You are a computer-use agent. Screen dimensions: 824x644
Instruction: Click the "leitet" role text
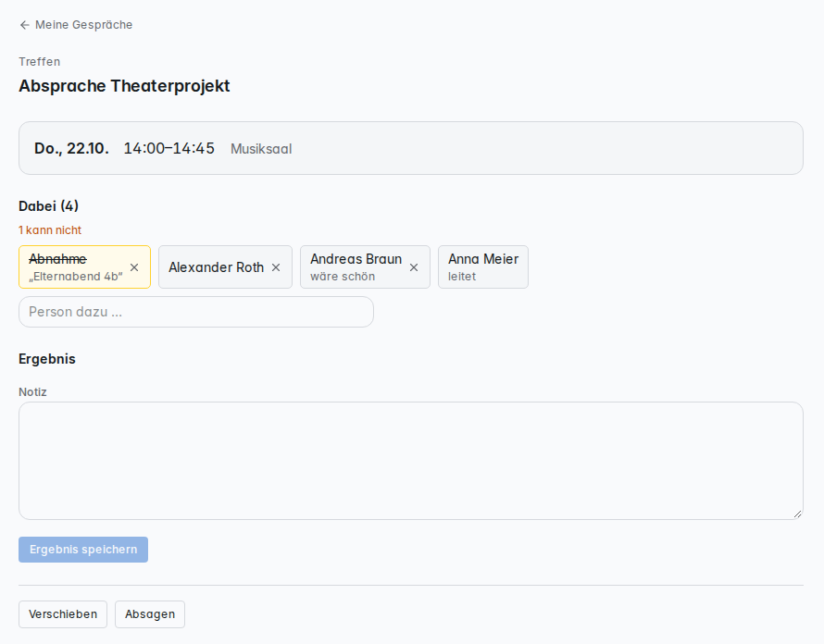pos(462,277)
